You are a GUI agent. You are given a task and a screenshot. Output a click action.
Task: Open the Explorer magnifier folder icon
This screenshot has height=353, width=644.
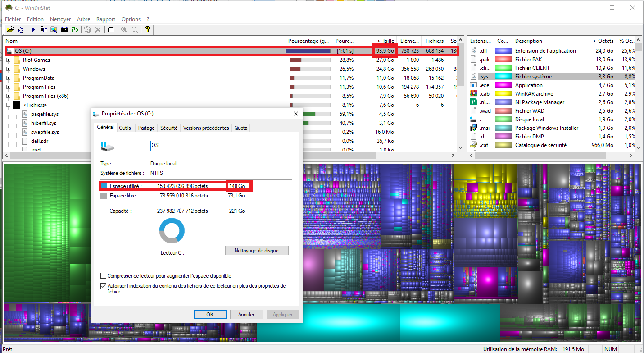54,30
